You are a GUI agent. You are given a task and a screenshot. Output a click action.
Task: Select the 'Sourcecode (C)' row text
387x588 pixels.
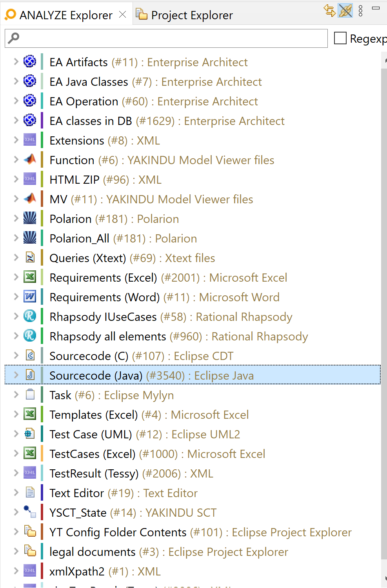(89, 356)
